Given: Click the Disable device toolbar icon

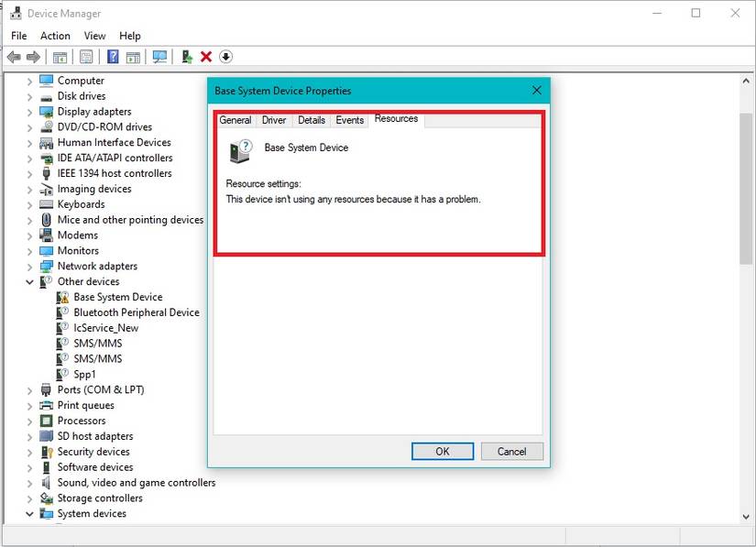Looking at the screenshot, I should pos(225,57).
